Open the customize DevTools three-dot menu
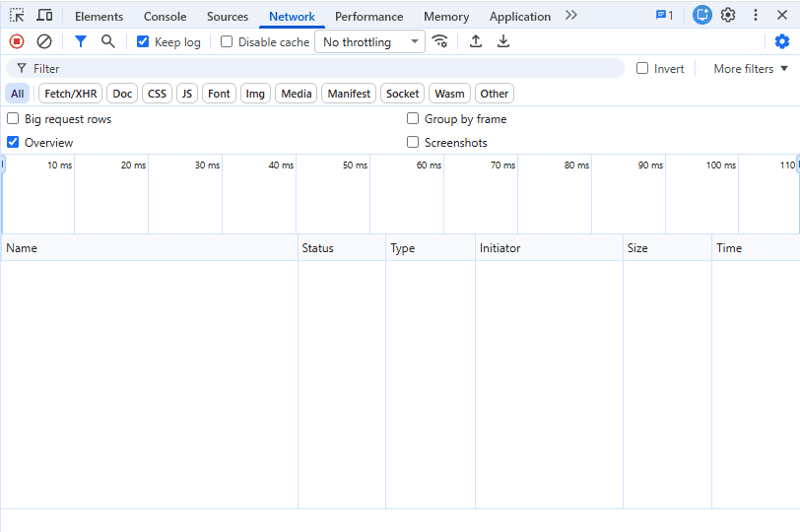This screenshot has height=532, width=800. point(756,16)
